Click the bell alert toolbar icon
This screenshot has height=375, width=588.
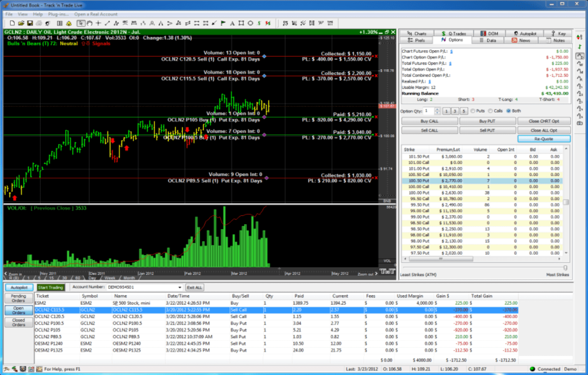click(69, 23)
